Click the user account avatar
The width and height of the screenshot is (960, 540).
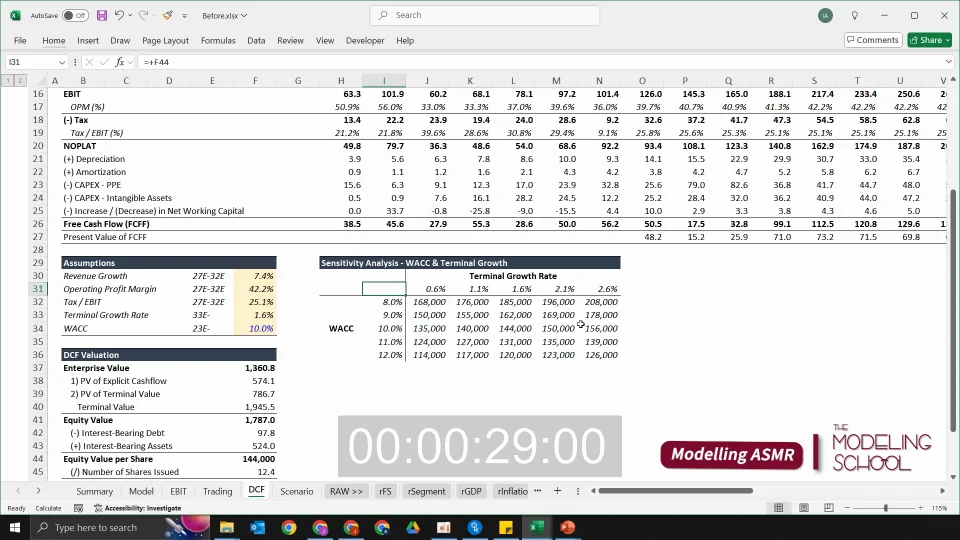point(825,15)
